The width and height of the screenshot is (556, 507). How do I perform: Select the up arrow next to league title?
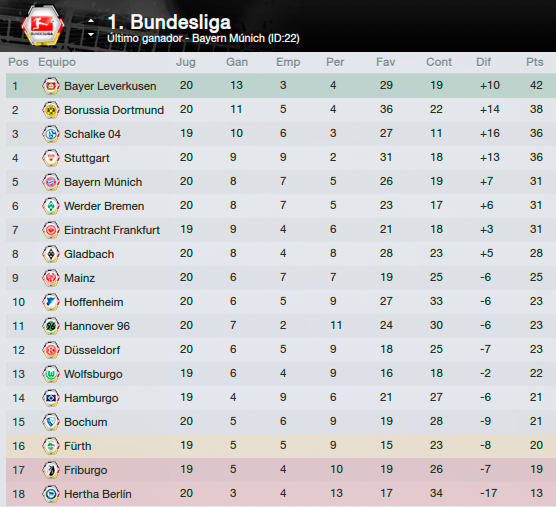[91, 21]
